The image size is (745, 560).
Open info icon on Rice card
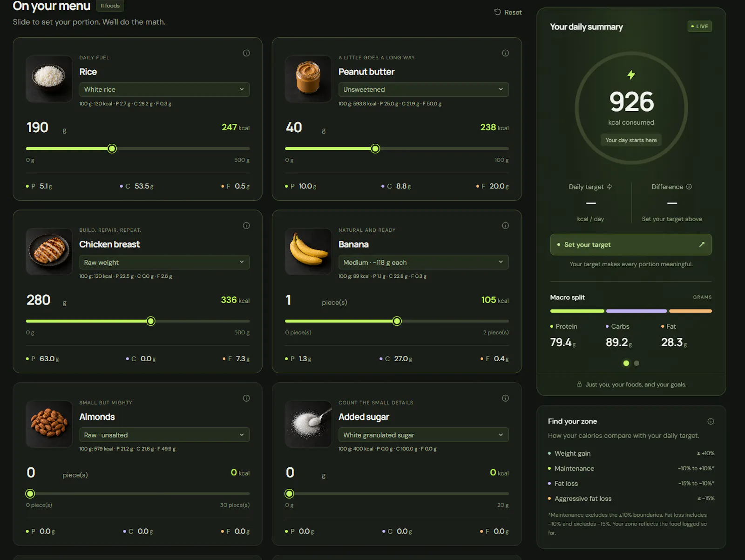point(246,53)
